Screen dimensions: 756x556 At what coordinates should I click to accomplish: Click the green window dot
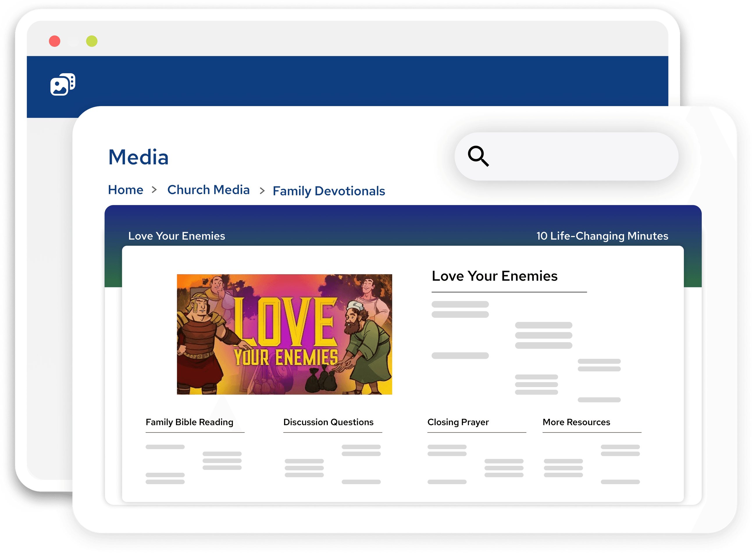tap(92, 41)
